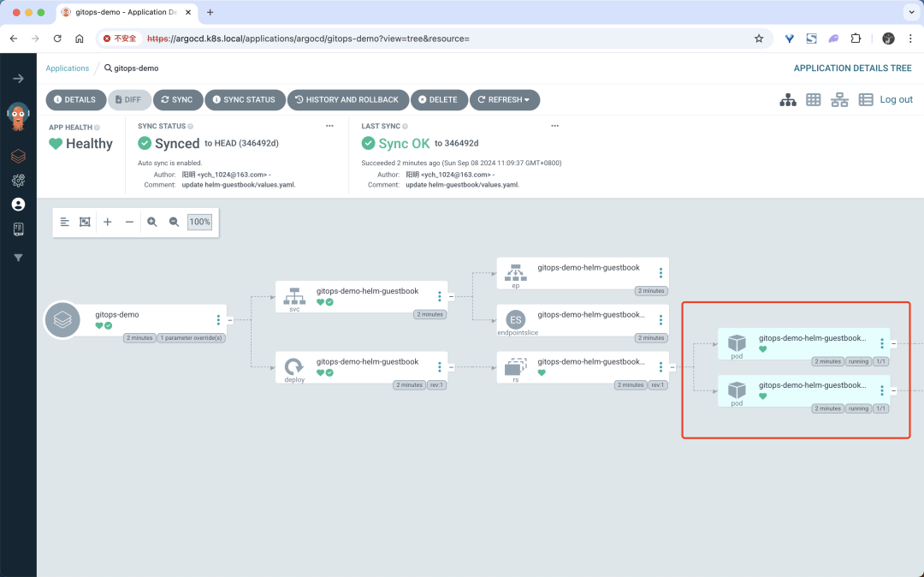The width and height of the screenshot is (924, 577).
Task: Click the plus expand-all icon
Action: click(x=107, y=223)
